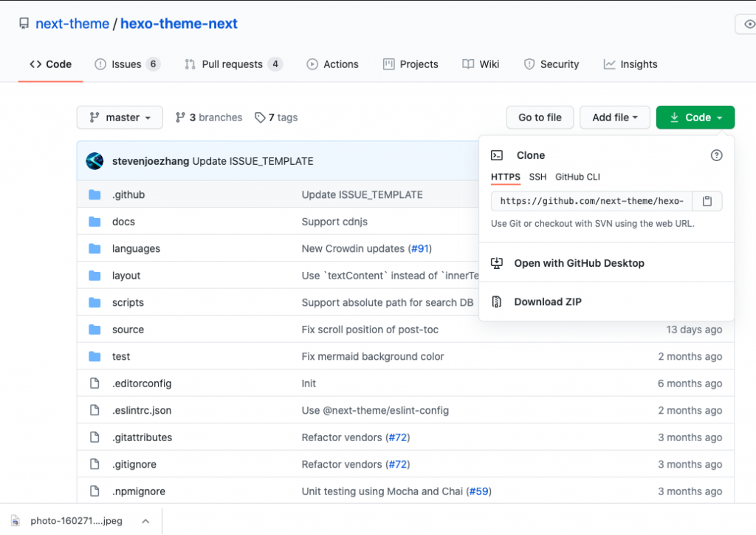Expand download item options chevron
756x535 pixels.
tap(145, 521)
